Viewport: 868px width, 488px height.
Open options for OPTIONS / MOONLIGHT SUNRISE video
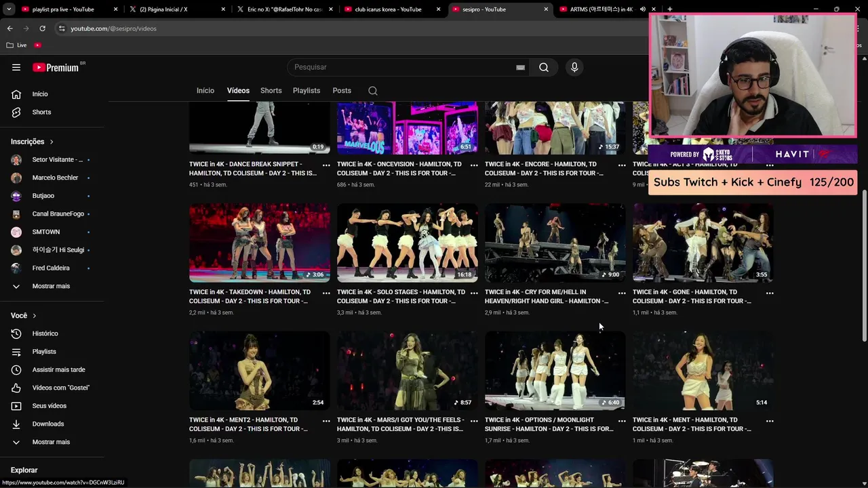[x=622, y=421]
